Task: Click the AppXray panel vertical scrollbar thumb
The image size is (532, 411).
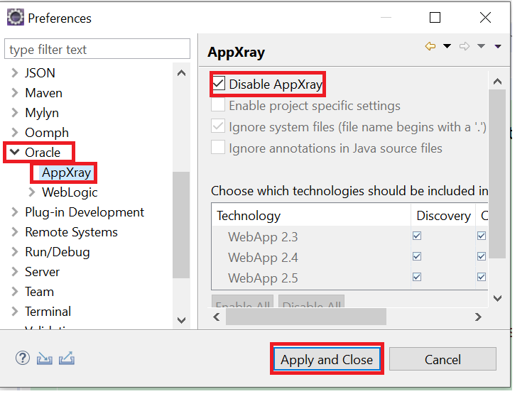Action: (497, 174)
